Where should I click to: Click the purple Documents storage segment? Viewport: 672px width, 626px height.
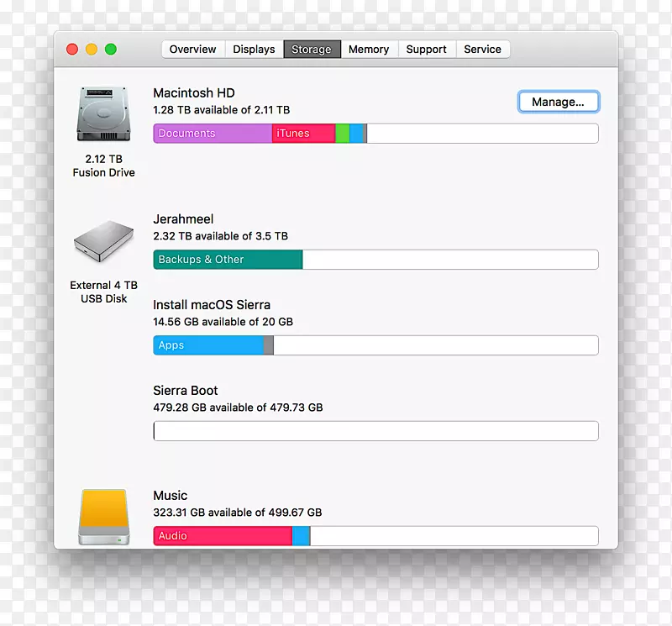(213, 134)
